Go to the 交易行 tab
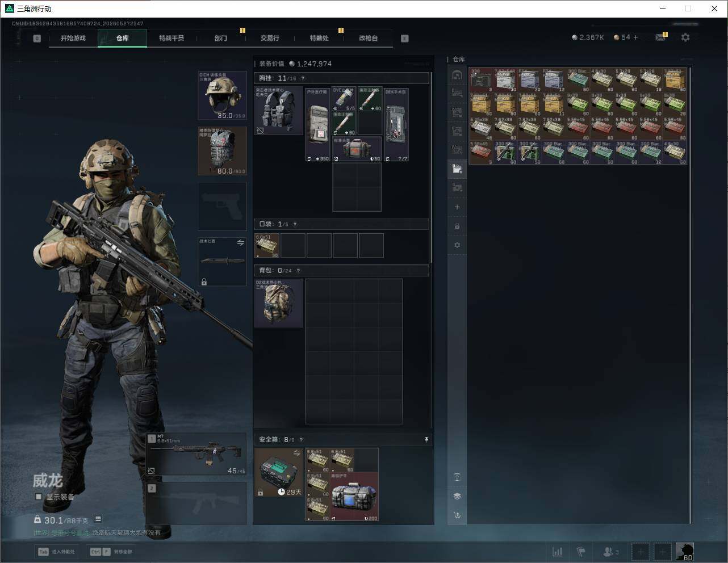 click(x=270, y=38)
